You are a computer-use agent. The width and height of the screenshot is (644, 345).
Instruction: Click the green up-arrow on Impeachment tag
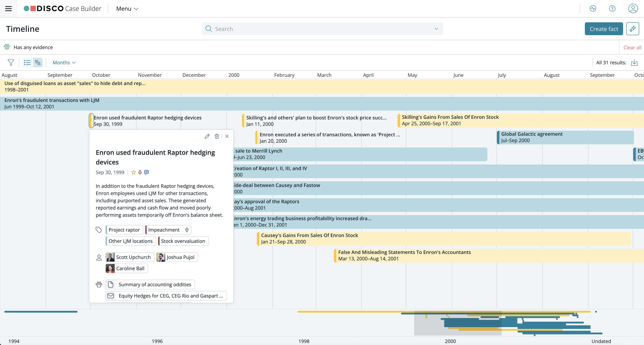187,230
